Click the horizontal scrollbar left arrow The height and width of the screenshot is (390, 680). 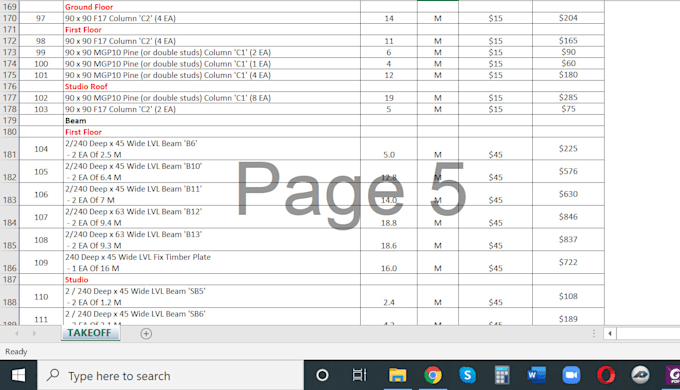tap(610, 334)
